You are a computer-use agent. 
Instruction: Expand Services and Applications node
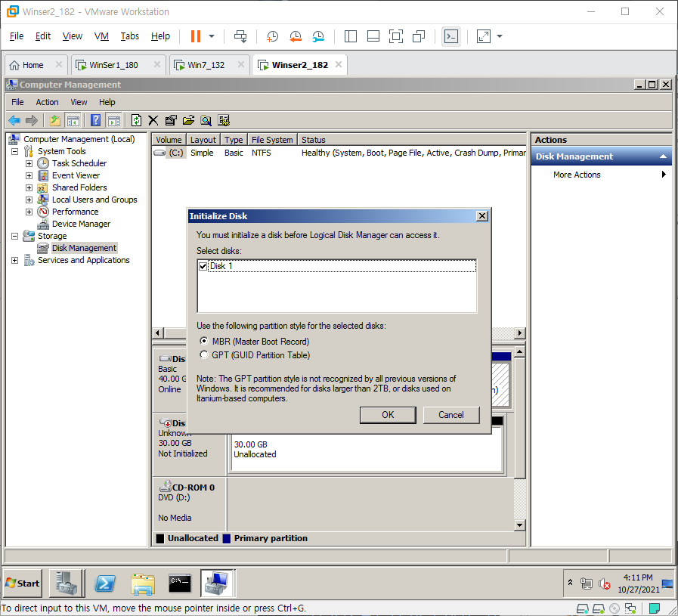tap(14, 260)
